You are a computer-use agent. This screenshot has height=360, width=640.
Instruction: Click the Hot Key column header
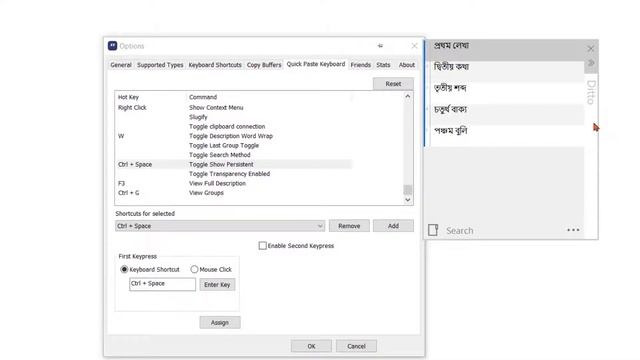(x=151, y=97)
